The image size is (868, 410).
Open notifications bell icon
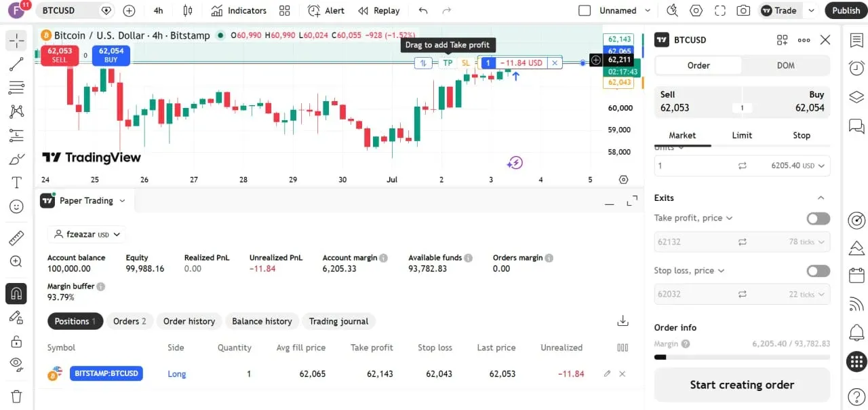coord(856,333)
